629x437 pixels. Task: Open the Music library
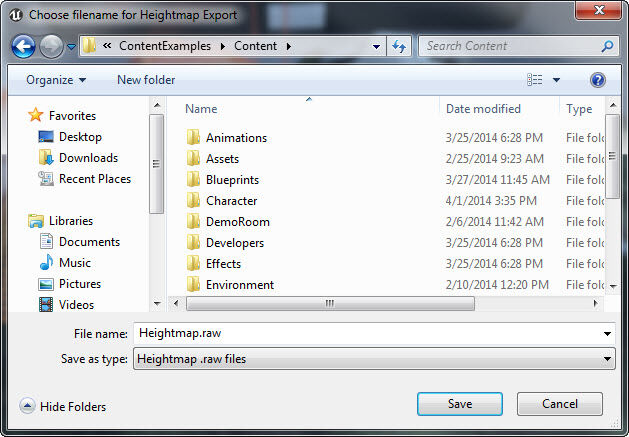pyautogui.click(x=75, y=262)
